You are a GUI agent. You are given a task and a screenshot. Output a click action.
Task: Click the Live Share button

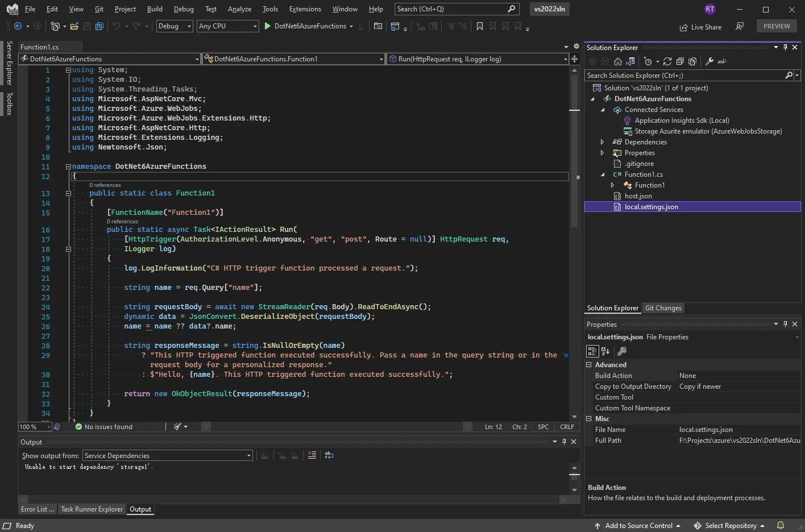click(x=700, y=27)
